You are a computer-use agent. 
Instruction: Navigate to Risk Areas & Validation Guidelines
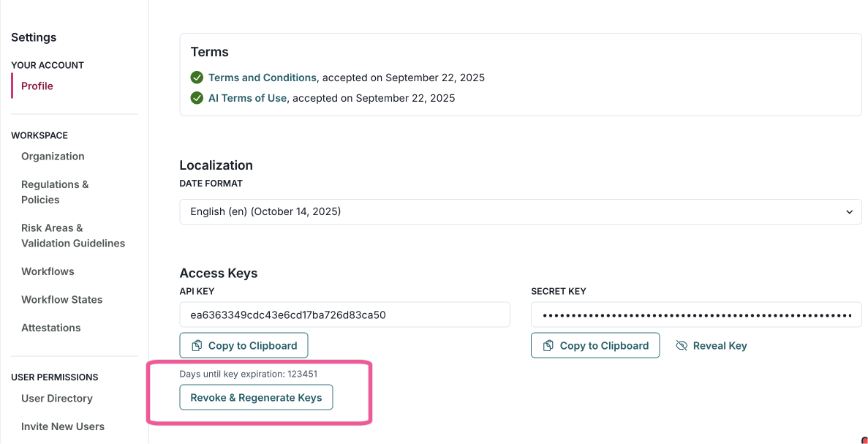(x=72, y=236)
